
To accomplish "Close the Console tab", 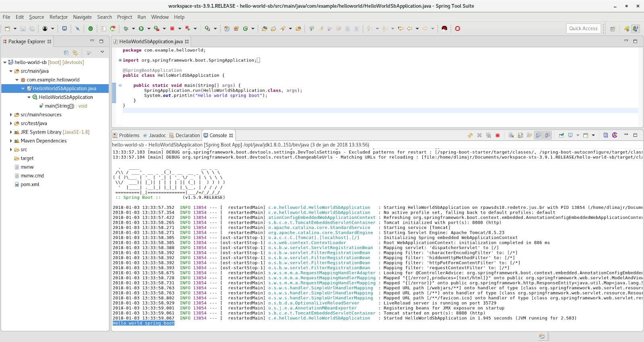I will (x=231, y=136).
